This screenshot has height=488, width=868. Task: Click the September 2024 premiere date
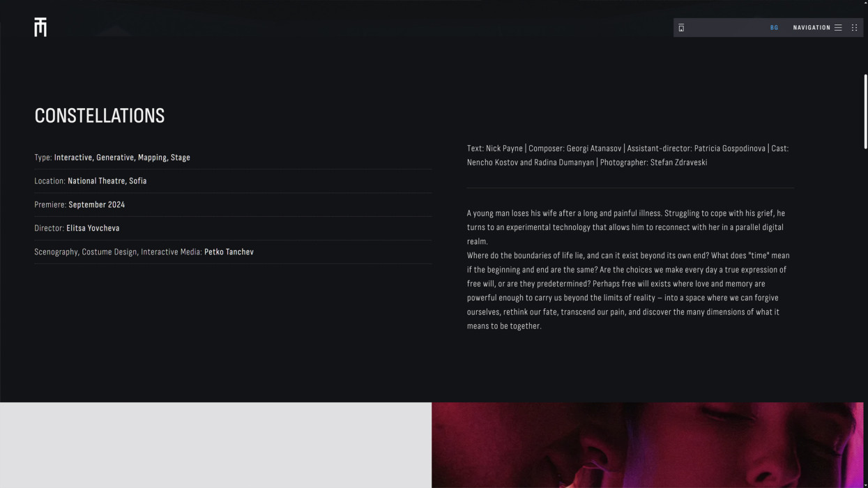point(97,205)
